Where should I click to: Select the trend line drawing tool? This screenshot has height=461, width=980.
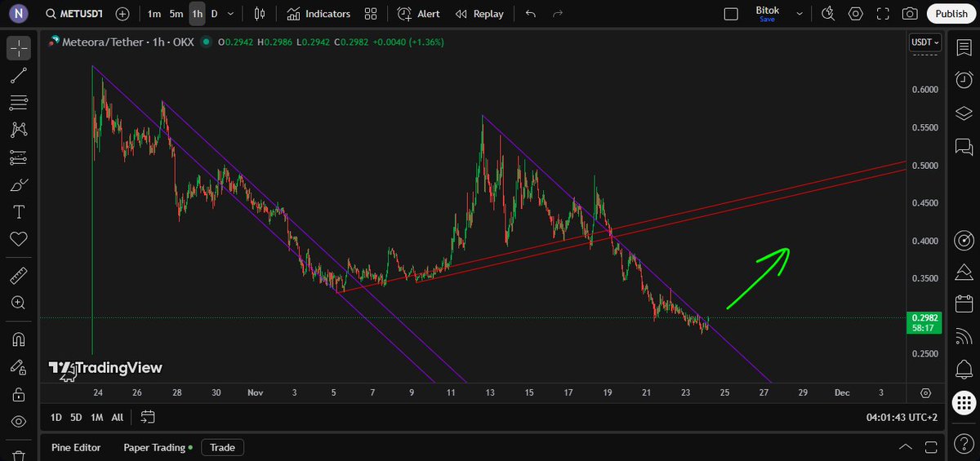tap(19, 76)
